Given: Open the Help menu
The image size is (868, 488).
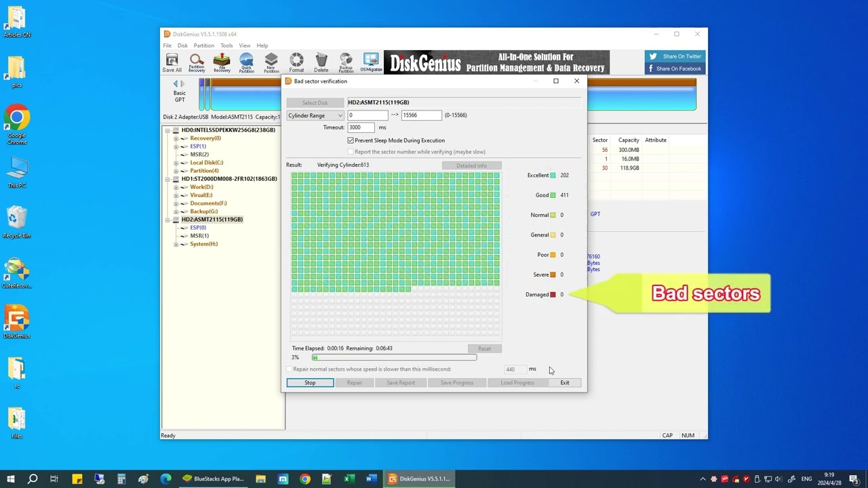Looking at the screenshot, I should [262, 45].
